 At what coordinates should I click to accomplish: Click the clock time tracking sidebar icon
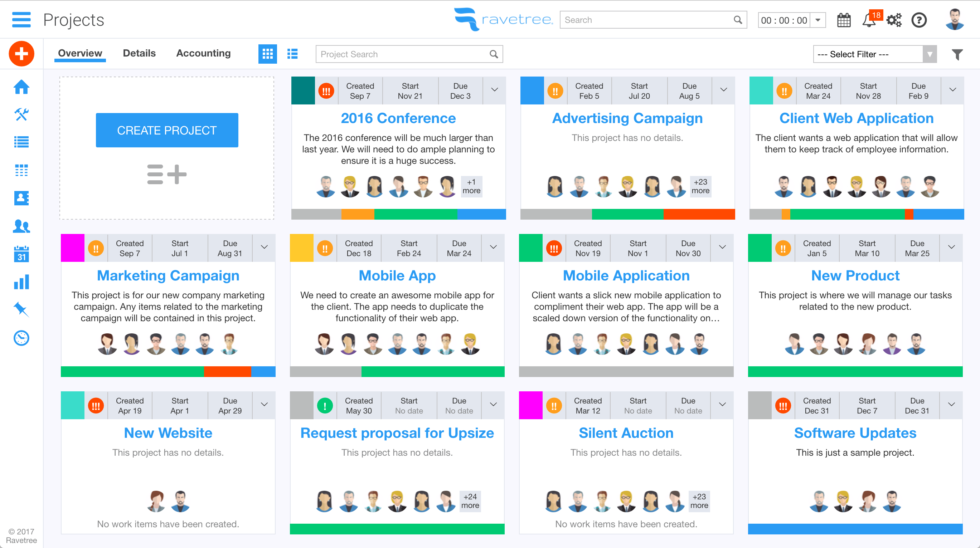[21, 338]
